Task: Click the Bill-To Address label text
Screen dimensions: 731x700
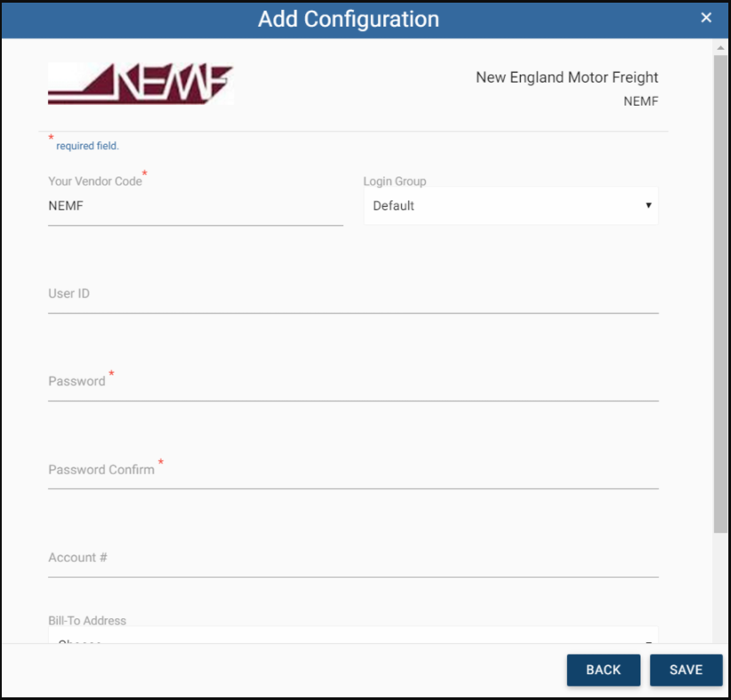Action: (x=87, y=621)
